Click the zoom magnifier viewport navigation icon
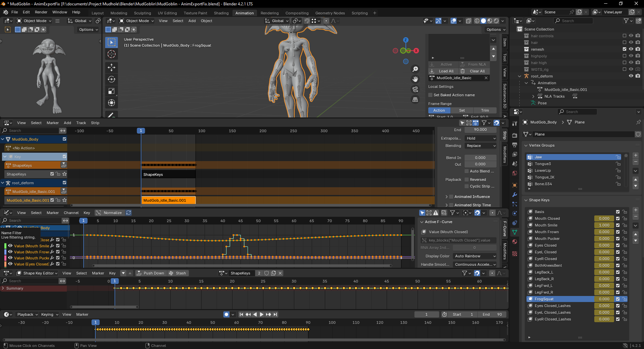644x349 pixels. pyautogui.click(x=416, y=69)
